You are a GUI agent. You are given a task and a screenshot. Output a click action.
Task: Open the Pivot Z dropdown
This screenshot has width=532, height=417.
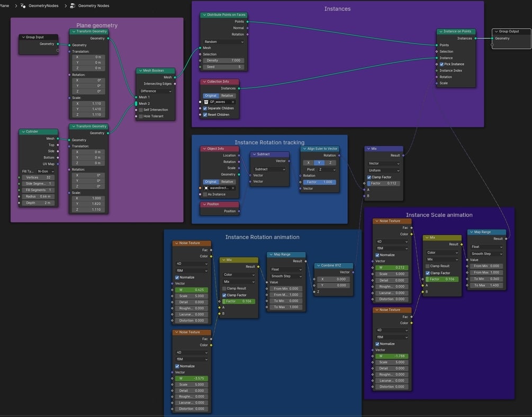327,170
